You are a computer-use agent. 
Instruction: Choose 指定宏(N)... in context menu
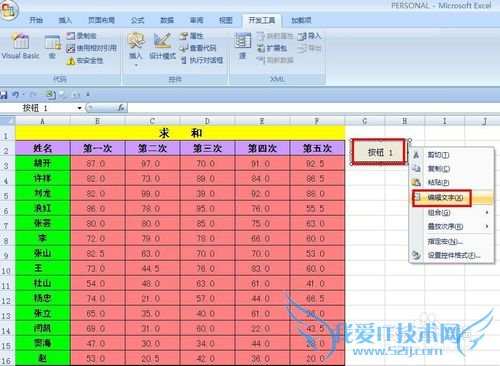[x=452, y=241]
